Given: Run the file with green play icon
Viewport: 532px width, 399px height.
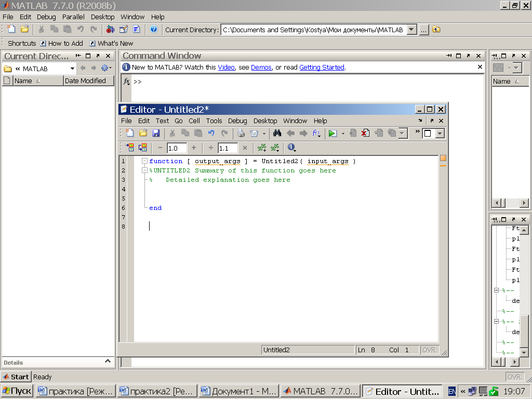Looking at the screenshot, I should 333,134.
